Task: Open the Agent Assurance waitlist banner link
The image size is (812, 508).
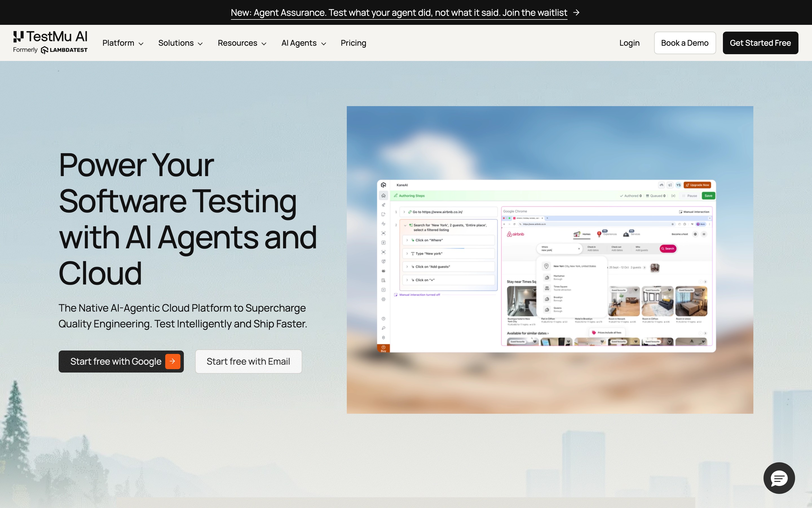Action: 399,13
